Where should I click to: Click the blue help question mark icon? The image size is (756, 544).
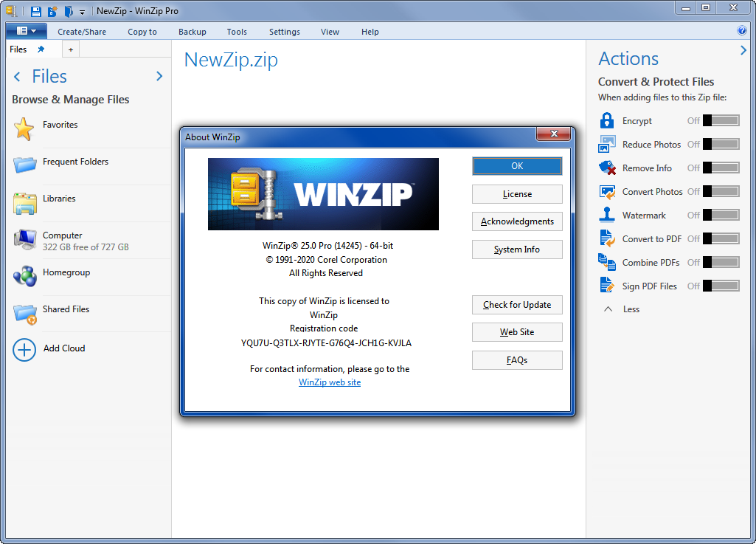[x=742, y=31]
